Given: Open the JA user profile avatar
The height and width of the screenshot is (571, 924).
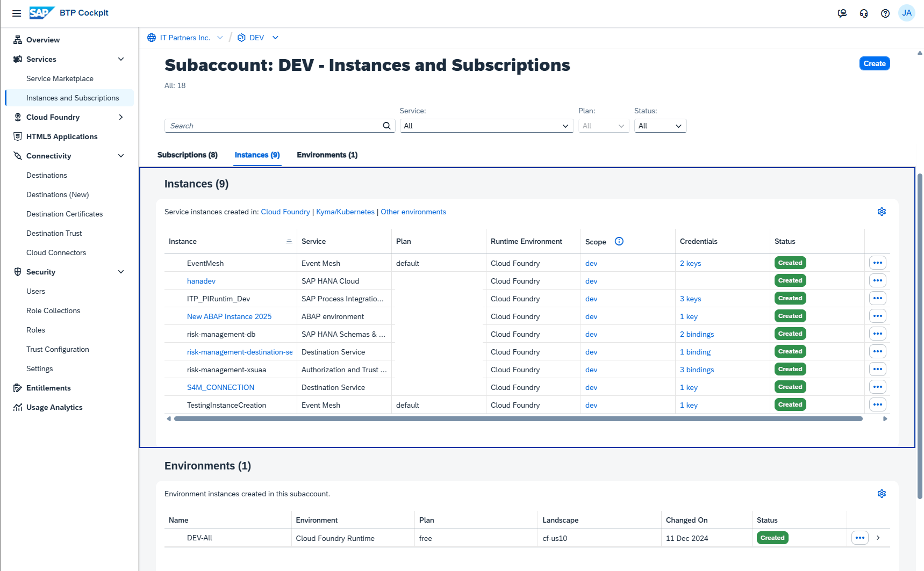Looking at the screenshot, I should [x=907, y=13].
